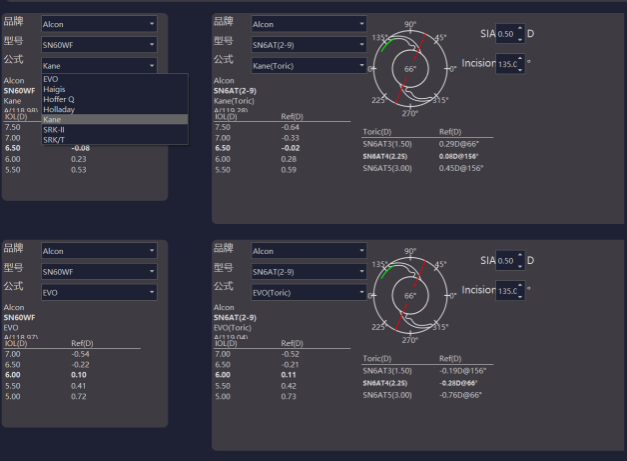
Task: Click the toric axis diagram in Kane(Toric) panel
Action: 410,69
